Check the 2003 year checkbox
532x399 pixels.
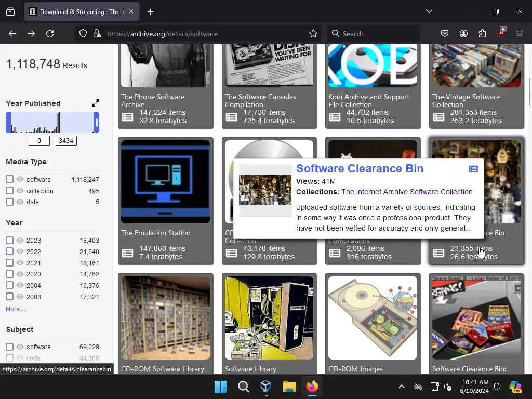coord(9,297)
